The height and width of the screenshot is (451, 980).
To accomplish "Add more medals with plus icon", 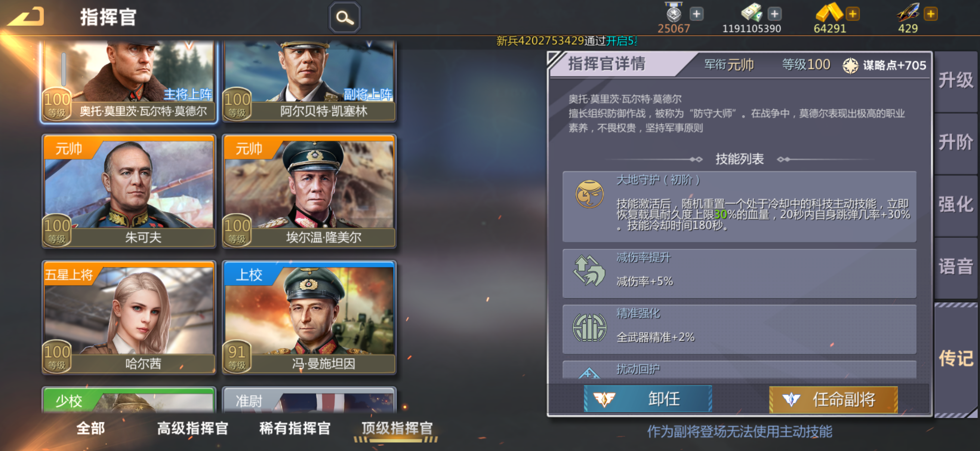I will [697, 14].
